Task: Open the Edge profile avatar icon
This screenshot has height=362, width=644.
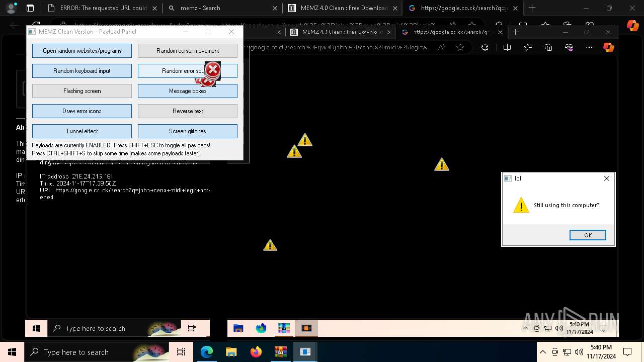Action: click(x=11, y=8)
